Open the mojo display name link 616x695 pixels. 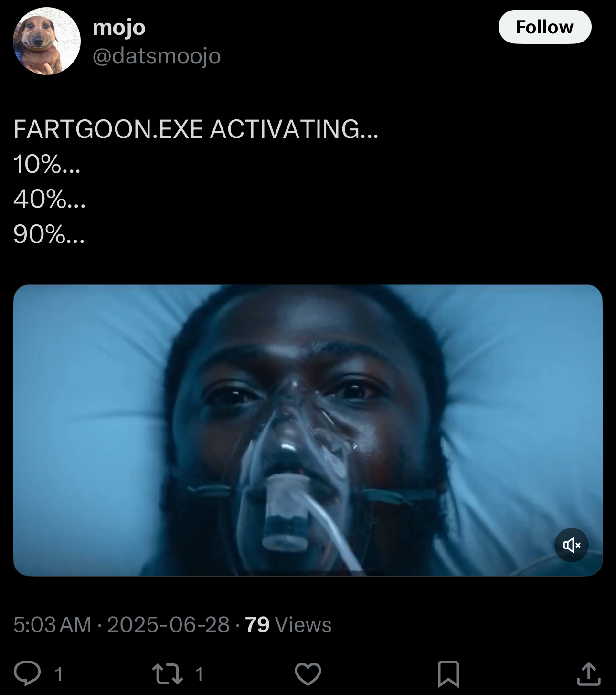119,27
